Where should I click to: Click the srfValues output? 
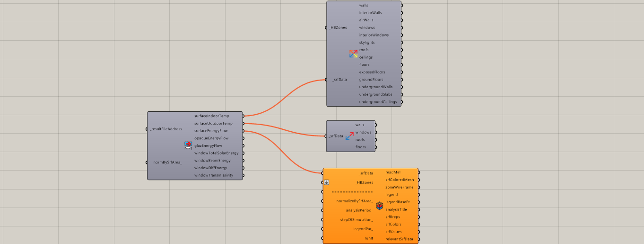point(393,232)
